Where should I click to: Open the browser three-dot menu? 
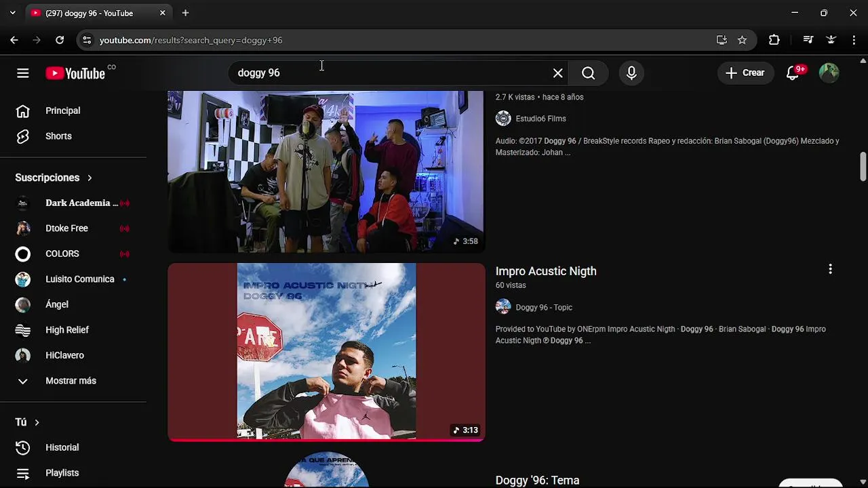tap(854, 40)
